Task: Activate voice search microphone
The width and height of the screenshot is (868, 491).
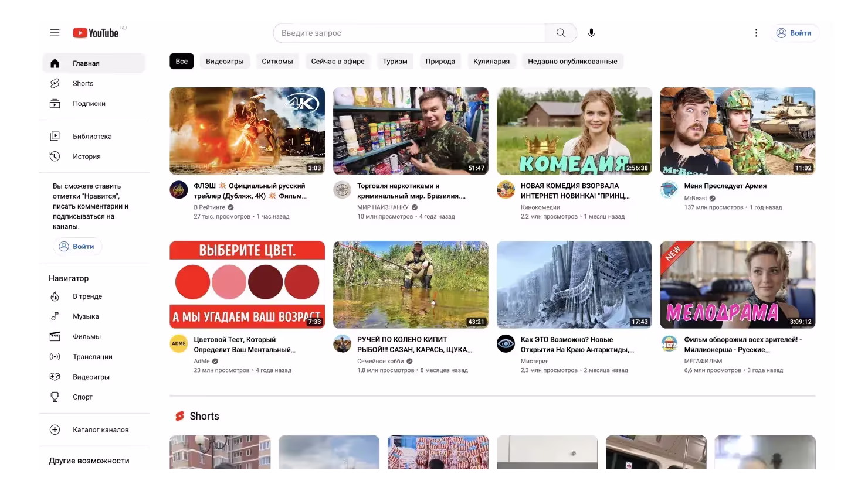Action: coord(591,33)
